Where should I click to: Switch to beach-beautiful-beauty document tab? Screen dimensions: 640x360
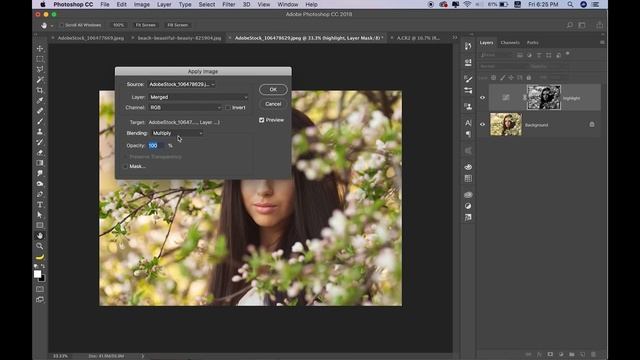tap(179, 38)
